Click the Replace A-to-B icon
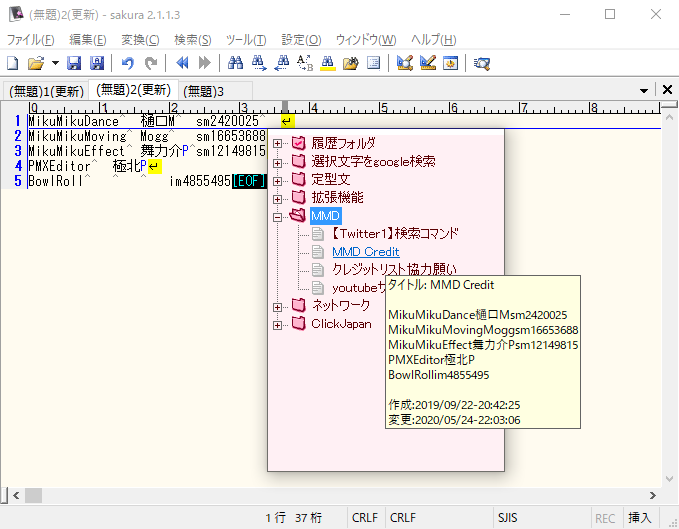This screenshot has height=529, width=679. click(305, 63)
